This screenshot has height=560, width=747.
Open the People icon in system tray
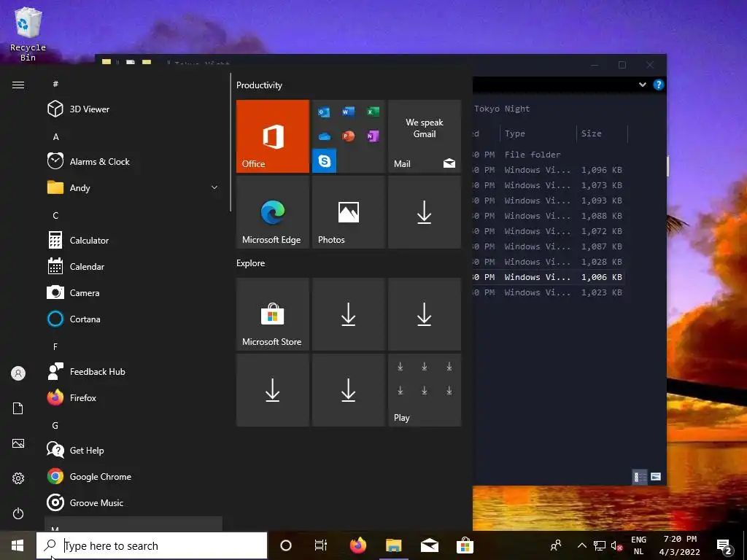555,545
